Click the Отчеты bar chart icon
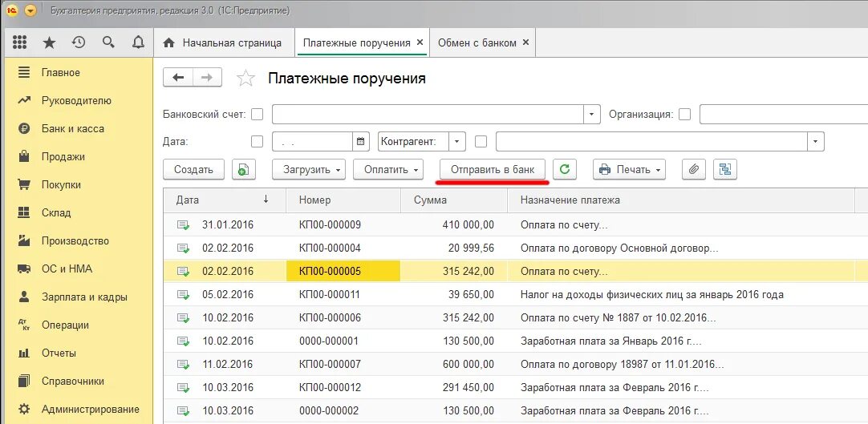 pyautogui.click(x=24, y=353)
